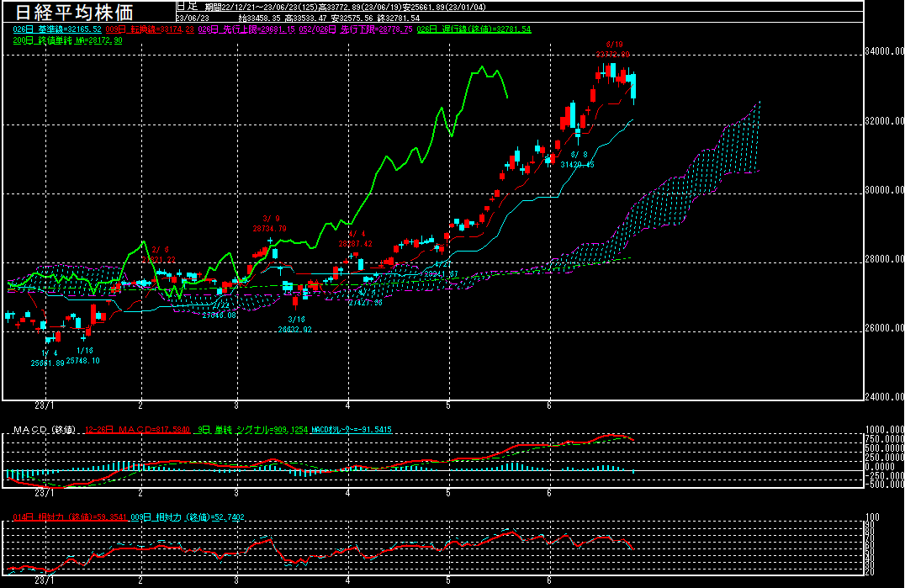Viewport: 905px width, 588px height.
Task: Click the 026日 遅行線(終値)=32781.54 legend
Action: tap(474, 29)
